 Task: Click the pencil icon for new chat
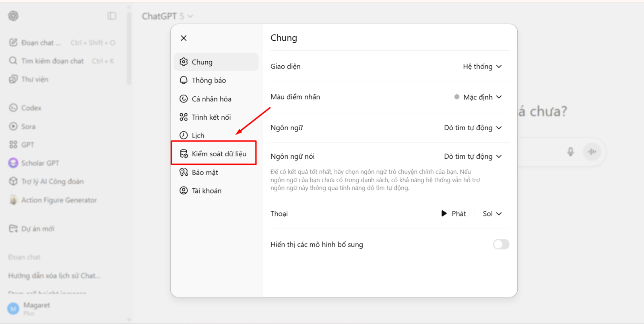13,42
